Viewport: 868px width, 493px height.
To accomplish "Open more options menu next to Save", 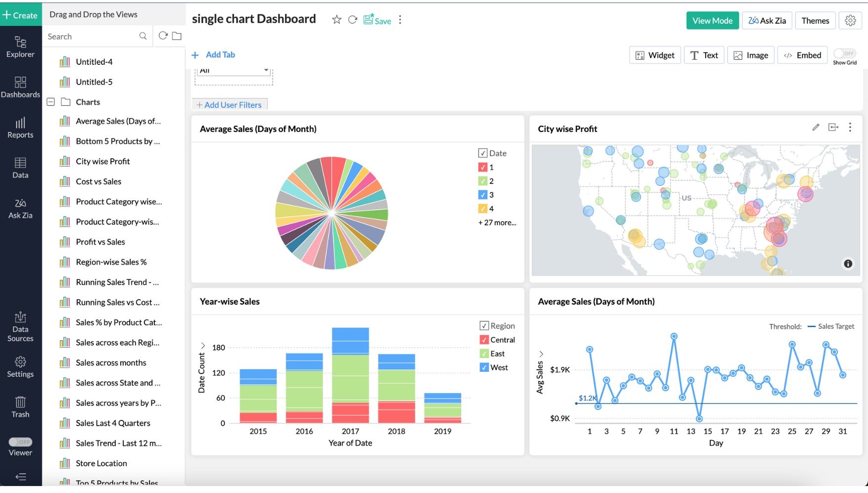I will tap(400, 20).
